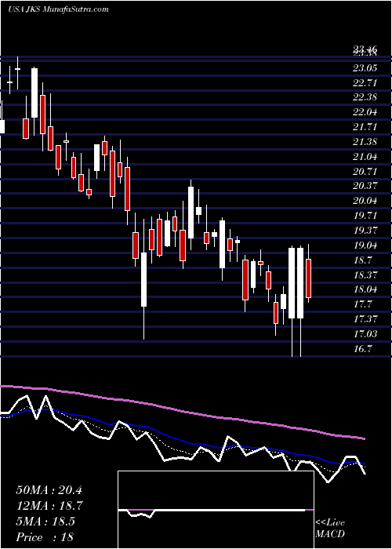
Task: Select the 17.7 price axis label
Action: click(362, 304)
